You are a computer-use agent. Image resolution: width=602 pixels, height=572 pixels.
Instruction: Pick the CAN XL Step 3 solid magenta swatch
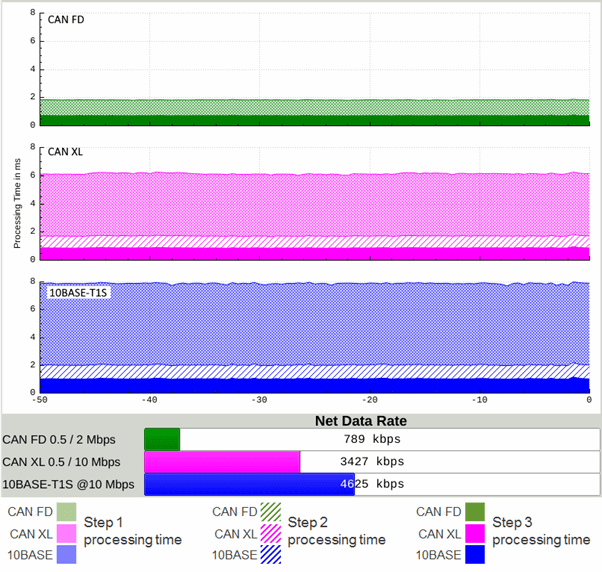(476, 534)
